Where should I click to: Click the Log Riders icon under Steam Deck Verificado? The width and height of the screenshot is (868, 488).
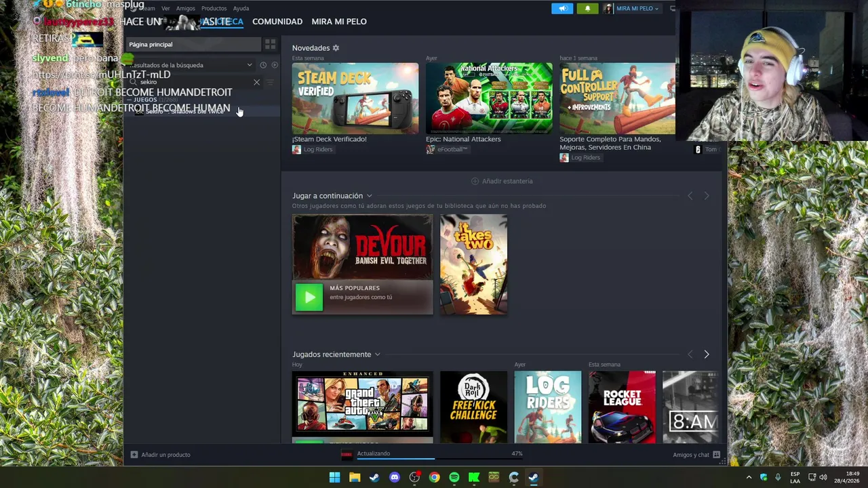click(296, 149)
